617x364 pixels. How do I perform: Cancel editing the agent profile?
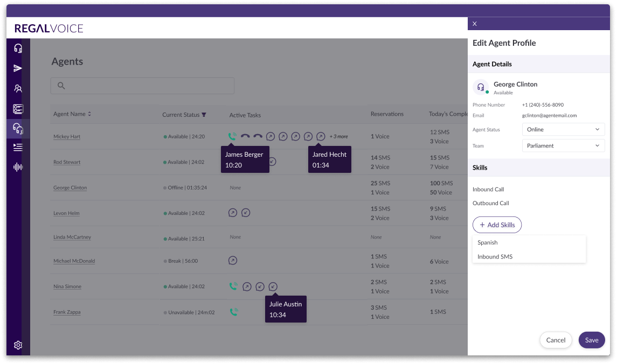pos(556,340)
